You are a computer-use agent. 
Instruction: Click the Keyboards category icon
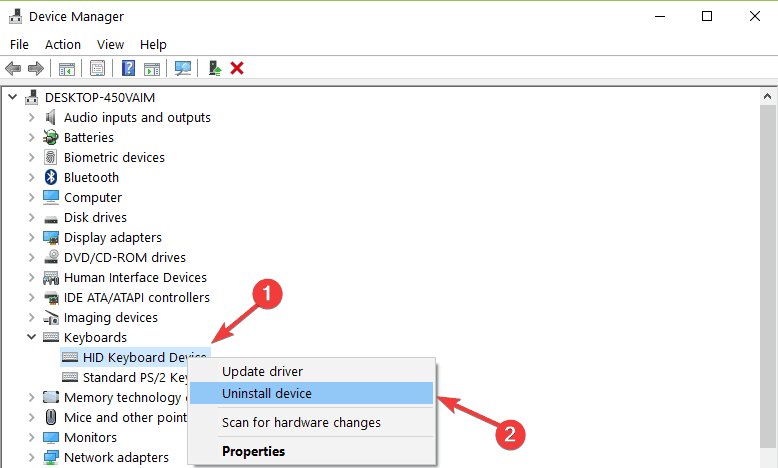(51, 337)
